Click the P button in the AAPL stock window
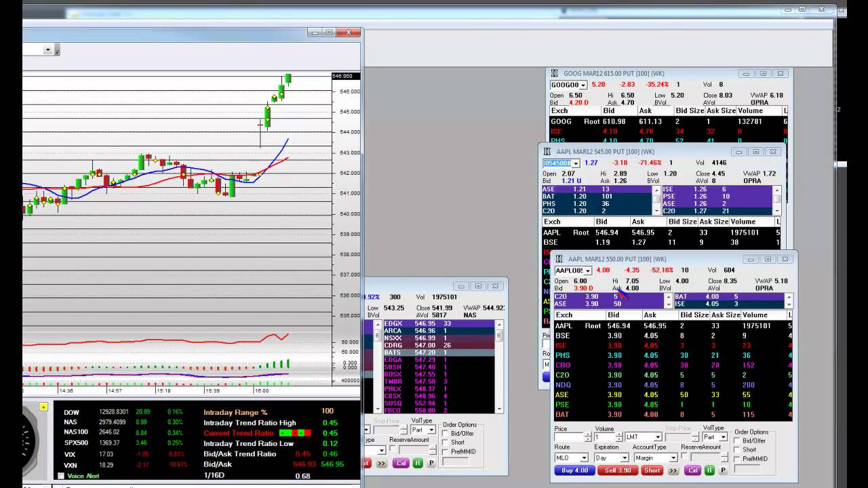 click(431, 463)
